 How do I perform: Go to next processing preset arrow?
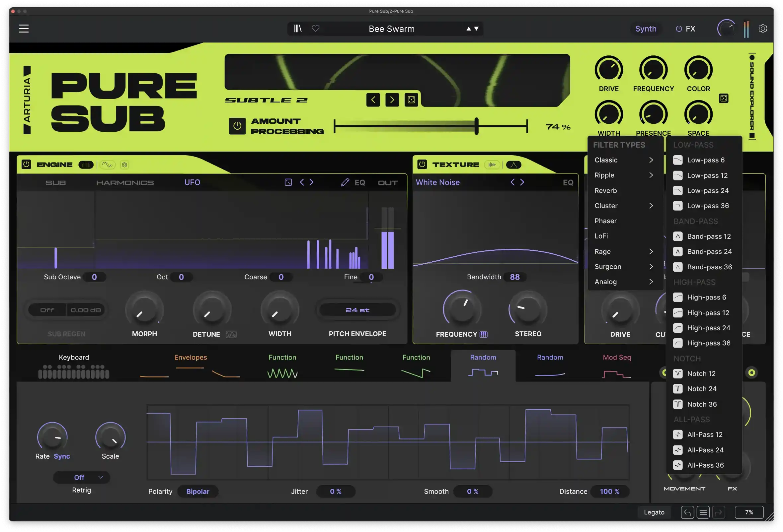pos(392,100)
